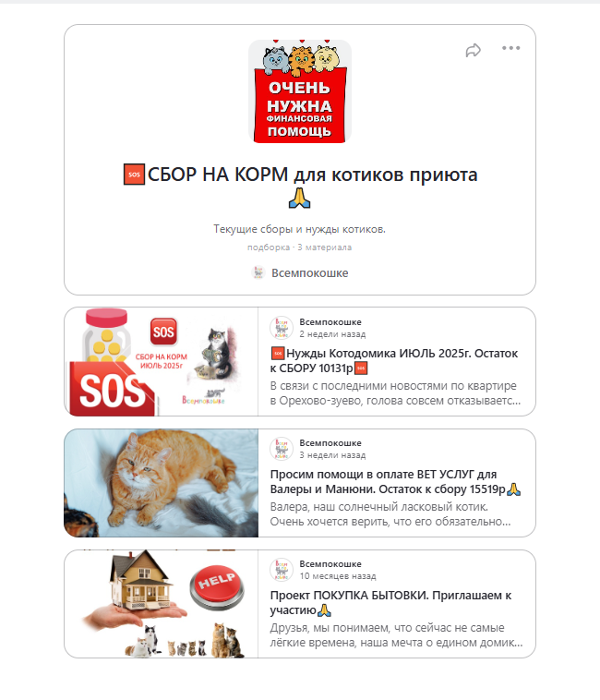
Task: Click Всемпокошке name in the 3 weeks post
Action: click(330, 443)
